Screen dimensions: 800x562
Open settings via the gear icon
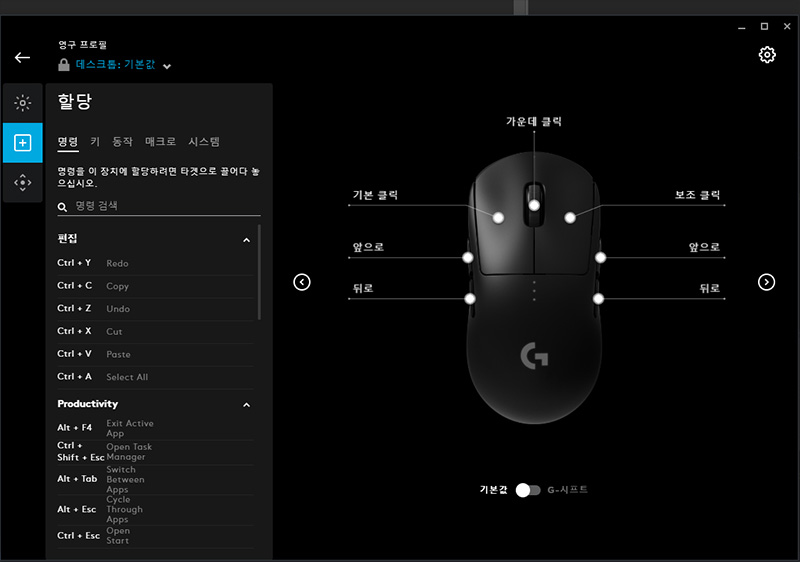click(767, 55)
